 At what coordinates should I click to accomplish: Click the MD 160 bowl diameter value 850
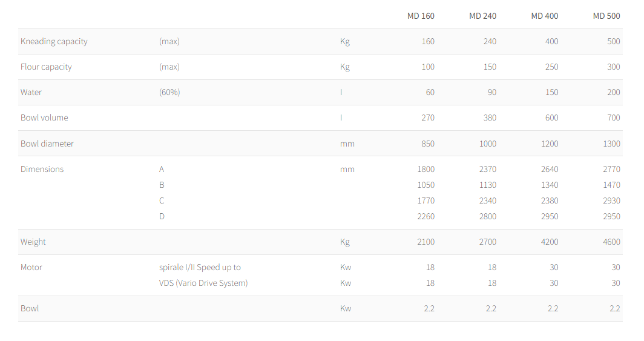coord(428,144)
